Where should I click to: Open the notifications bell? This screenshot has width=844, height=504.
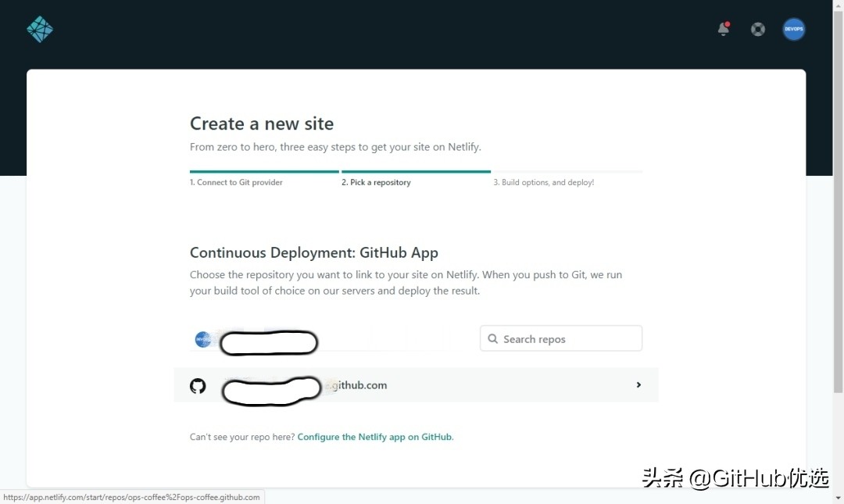723,29
